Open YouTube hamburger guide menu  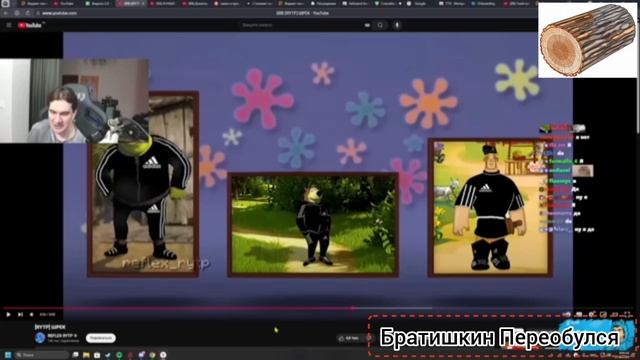click(x=9, y=25)
